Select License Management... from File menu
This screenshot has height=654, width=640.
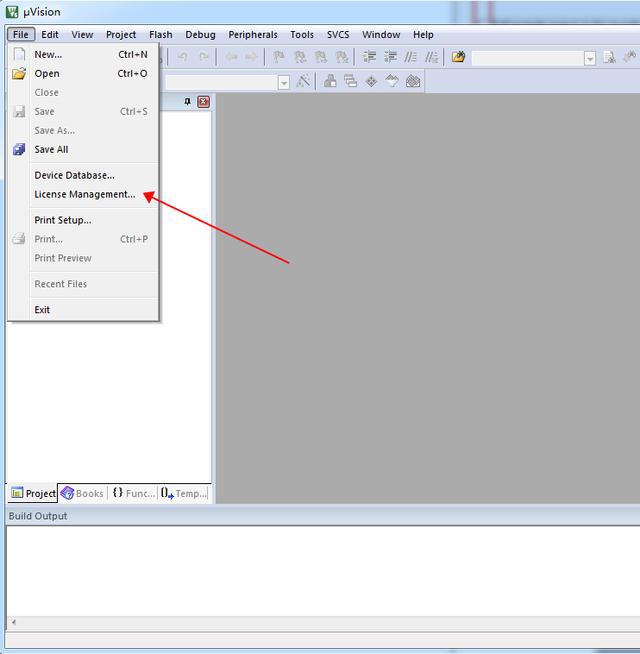click(84, 194)
